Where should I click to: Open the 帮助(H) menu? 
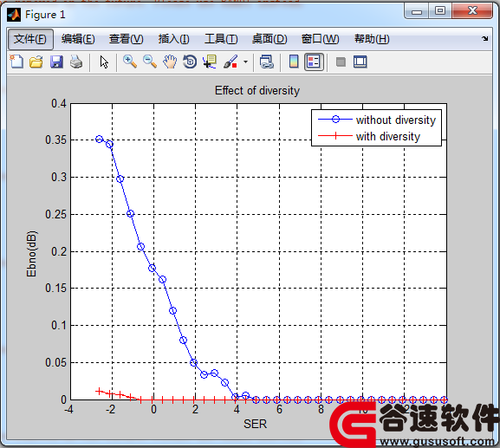click(372, 39)
